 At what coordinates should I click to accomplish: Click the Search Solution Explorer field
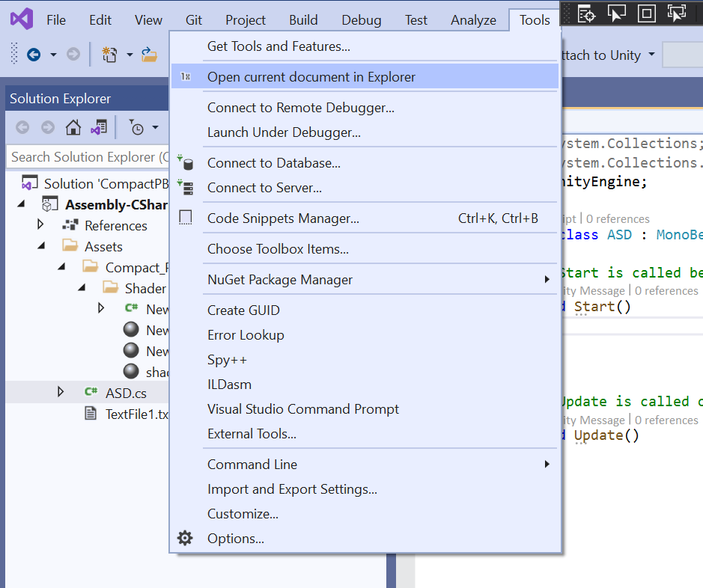click(88, 157)
